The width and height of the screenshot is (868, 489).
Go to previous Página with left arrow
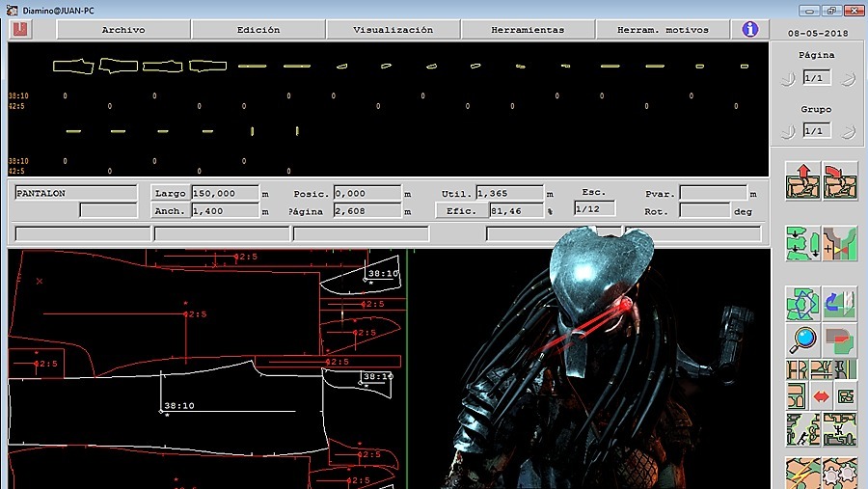[x=788, y=79]
